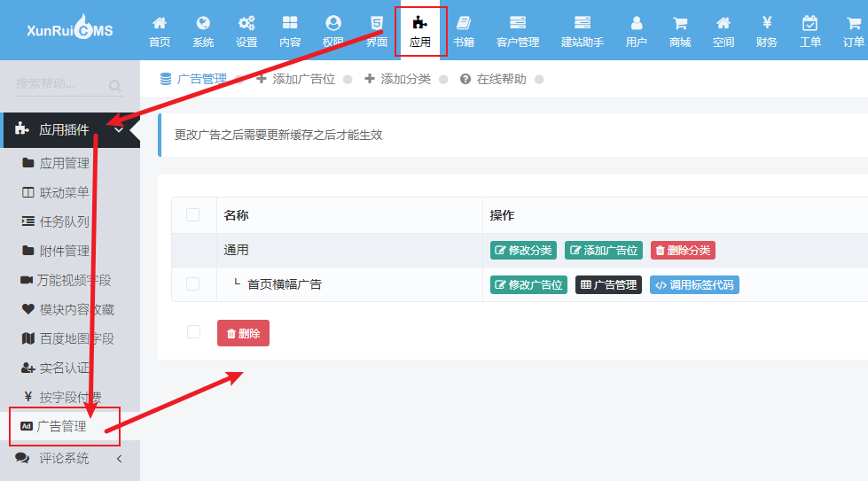Screen dimensions: 868x481
Task: Open the 建站助手 server icon
Action: [x=583, y=23]
